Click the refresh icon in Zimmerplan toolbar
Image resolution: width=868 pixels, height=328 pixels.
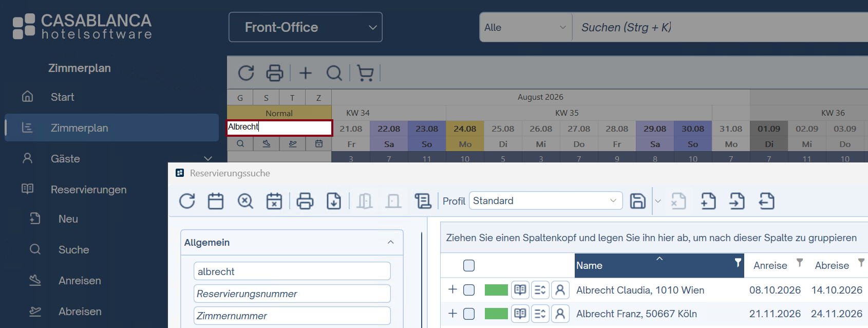coord(246,73)
